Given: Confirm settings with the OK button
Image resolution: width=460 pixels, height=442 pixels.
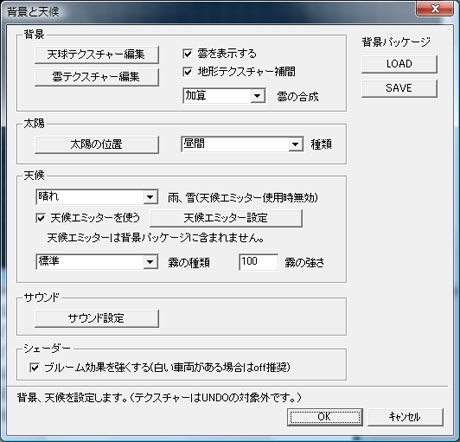Looking at the screenshot, I should 325,417.
